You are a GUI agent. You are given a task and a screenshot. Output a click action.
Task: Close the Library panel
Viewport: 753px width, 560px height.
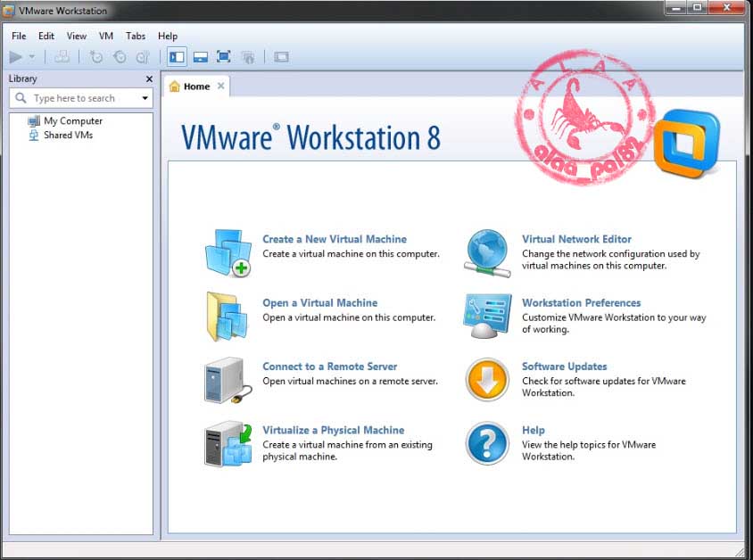[x=149, y=78]
